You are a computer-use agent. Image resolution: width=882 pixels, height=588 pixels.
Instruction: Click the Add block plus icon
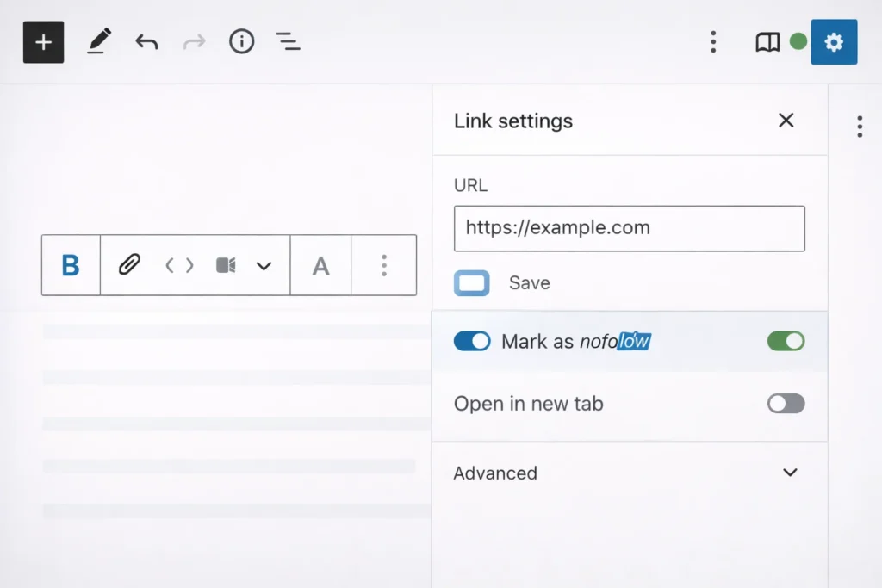pyautogui.click(x=43, y=41)
